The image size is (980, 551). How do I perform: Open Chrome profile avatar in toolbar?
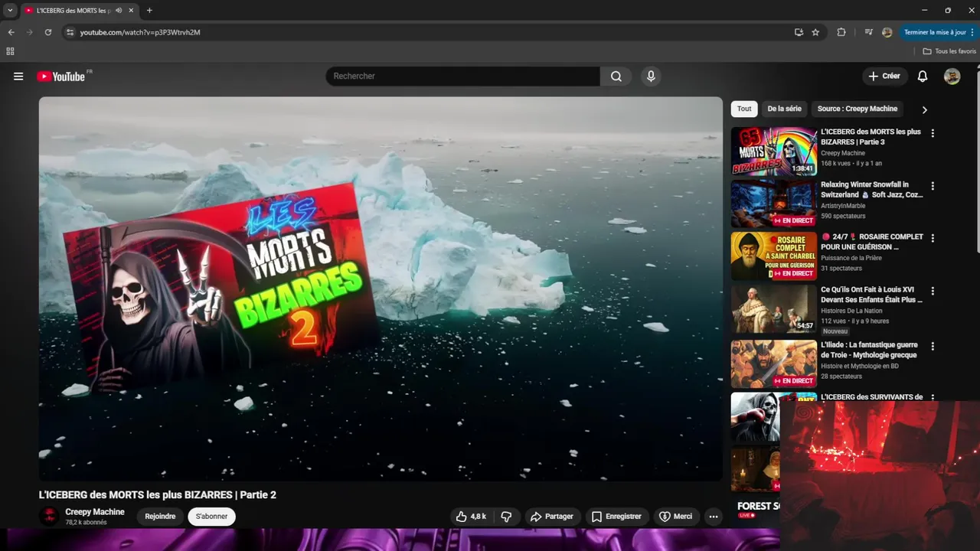coord(887,32)
